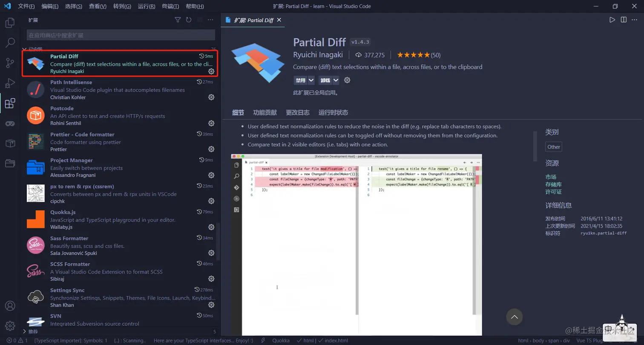Filter extensions with the funnel icon
Viewport: 644px width, 345px height.
[178, 20]
